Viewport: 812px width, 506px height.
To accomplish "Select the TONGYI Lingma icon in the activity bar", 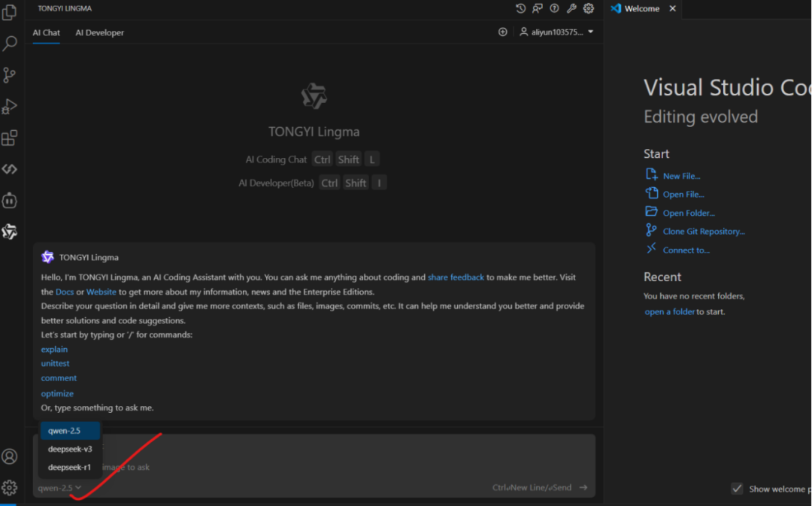I will [9, 232].
